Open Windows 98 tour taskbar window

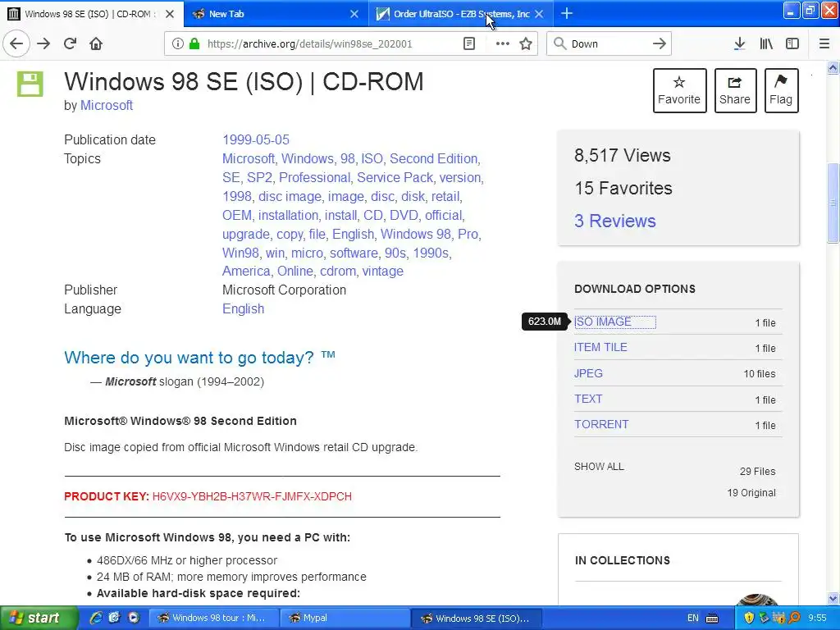coord(212,618)
